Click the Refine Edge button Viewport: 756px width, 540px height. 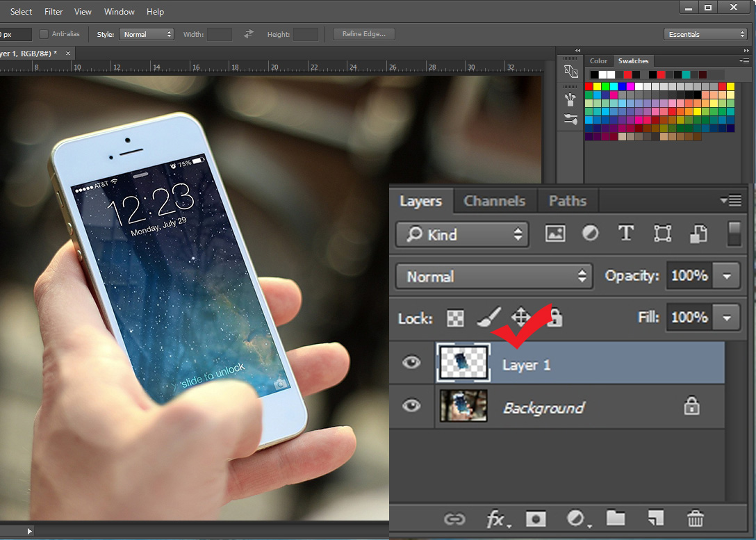coord(363,33)
